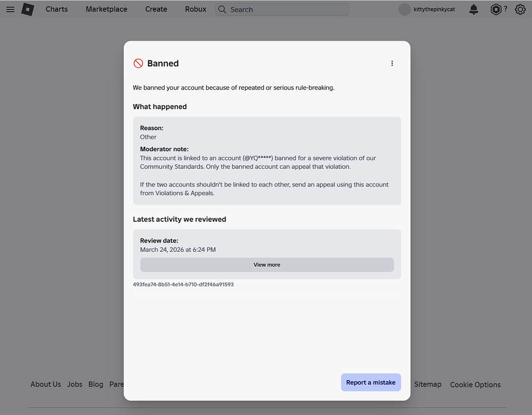Open the Robux menu item
Screen dimensions: 532x415
pyautogui.click(x=196, y=9)
